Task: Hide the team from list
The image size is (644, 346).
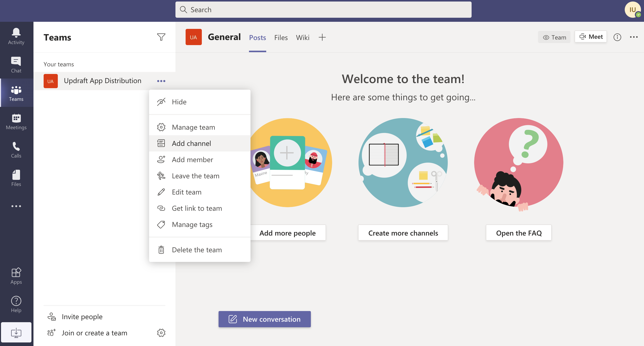Action: click(200, 102)
